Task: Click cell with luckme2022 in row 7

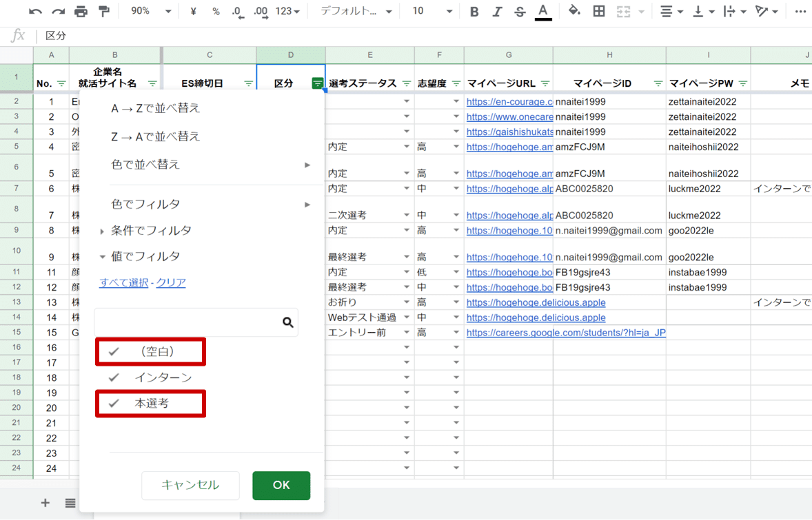Action: tap(708, 189)
